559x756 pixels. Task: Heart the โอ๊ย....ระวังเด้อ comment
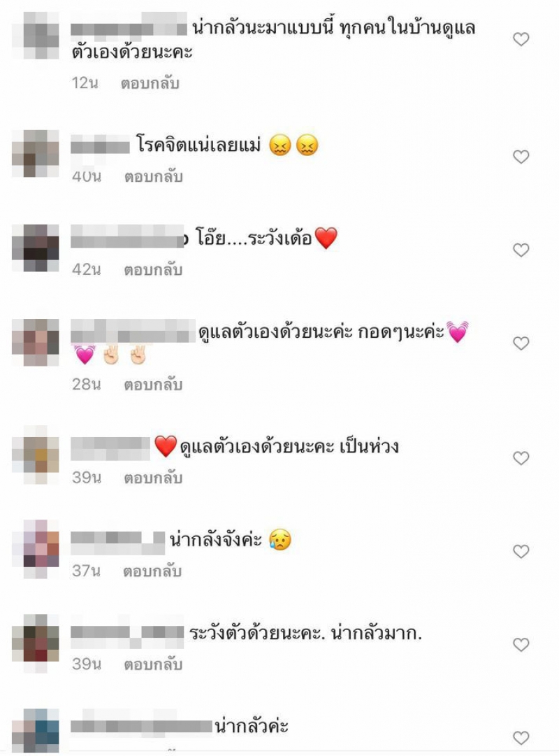(521, 250)
